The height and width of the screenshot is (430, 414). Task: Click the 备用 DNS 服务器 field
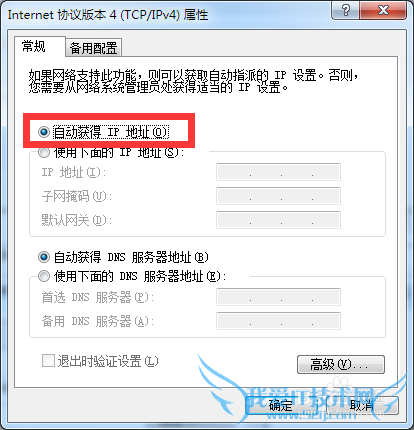point(278,321)
